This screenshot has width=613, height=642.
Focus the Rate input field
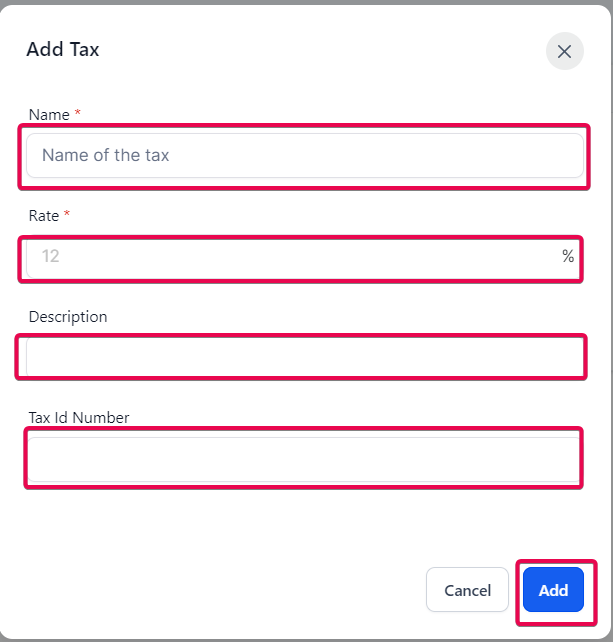[x=290, y=257]
